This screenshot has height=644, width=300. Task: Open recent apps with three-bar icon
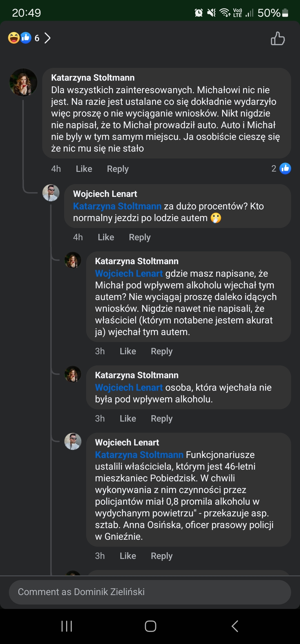67,626
